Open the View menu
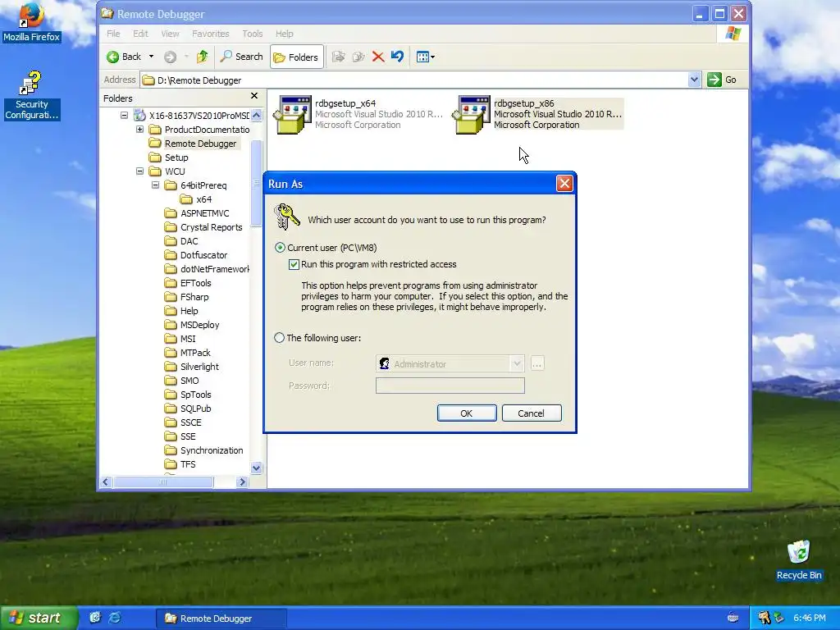The height and width of the screenshot is (630, 840). (x=171, y=34)
